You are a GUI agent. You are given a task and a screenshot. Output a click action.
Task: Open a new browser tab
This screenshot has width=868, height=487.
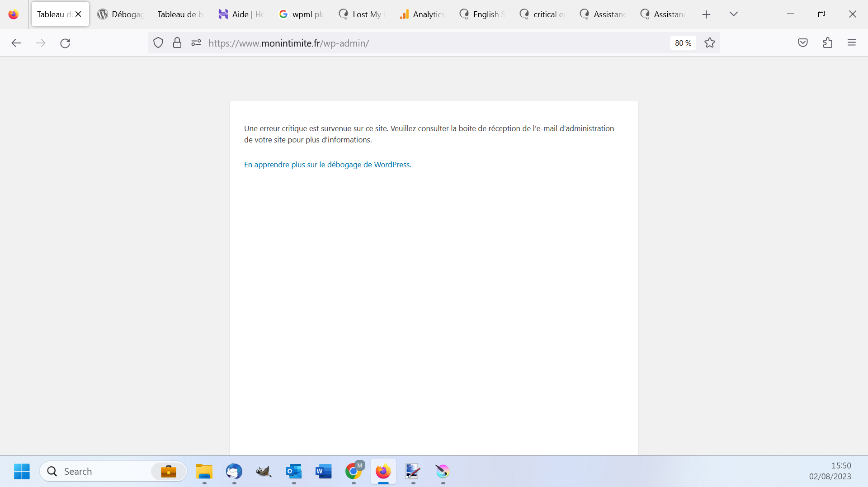pyautogui.click(x=706, y=14)
